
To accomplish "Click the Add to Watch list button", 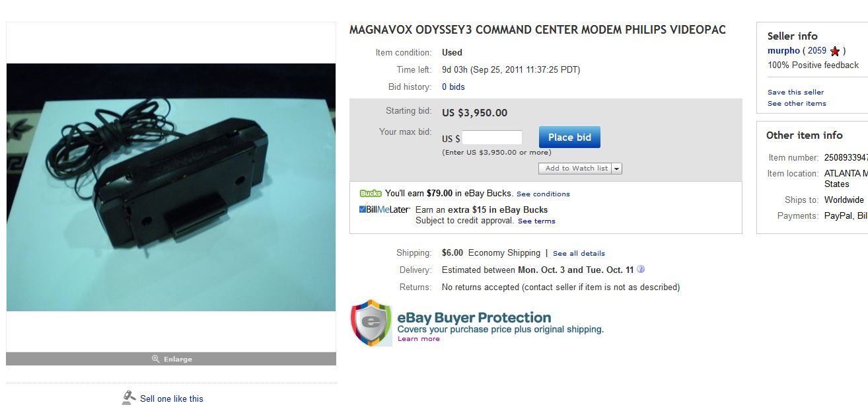I will click(x=575, y=169).
